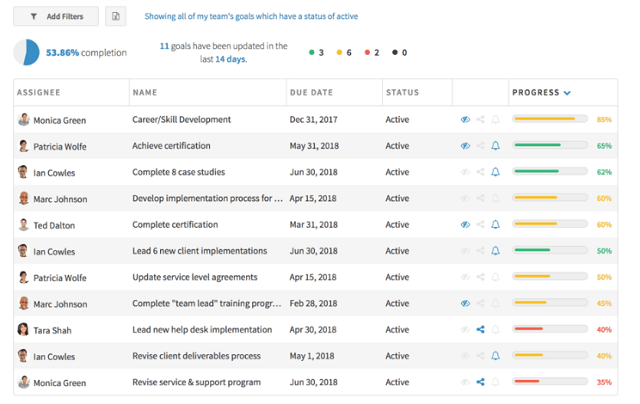Screen dimensions: 640x404
Task: Toggle visibility eye on Lead 6 new client row
Action: point(465,251)
